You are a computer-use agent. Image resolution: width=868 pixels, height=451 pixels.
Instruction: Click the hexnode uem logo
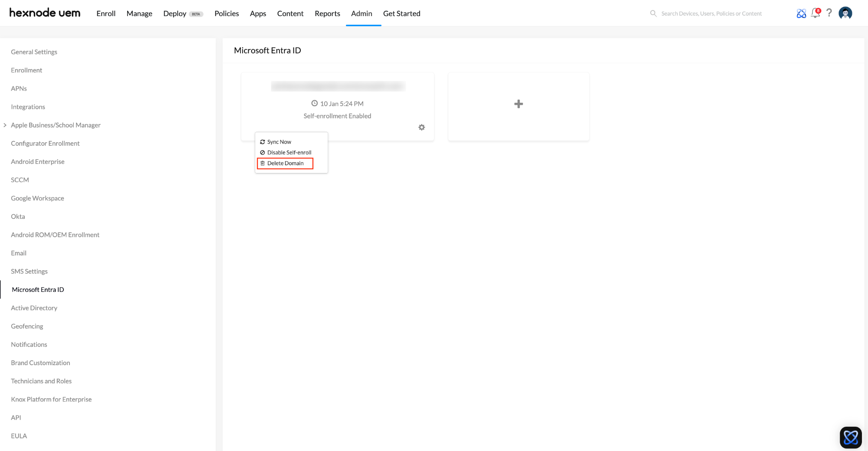point(45,13)
